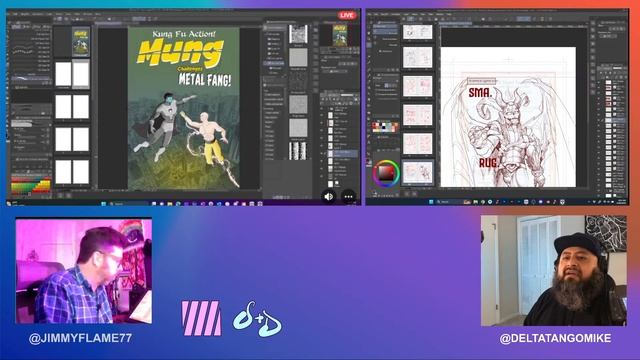640x360 pixels.
Task: Pick a color from the rainbow color palette, Mung window
Action: [x=31, y=186]
